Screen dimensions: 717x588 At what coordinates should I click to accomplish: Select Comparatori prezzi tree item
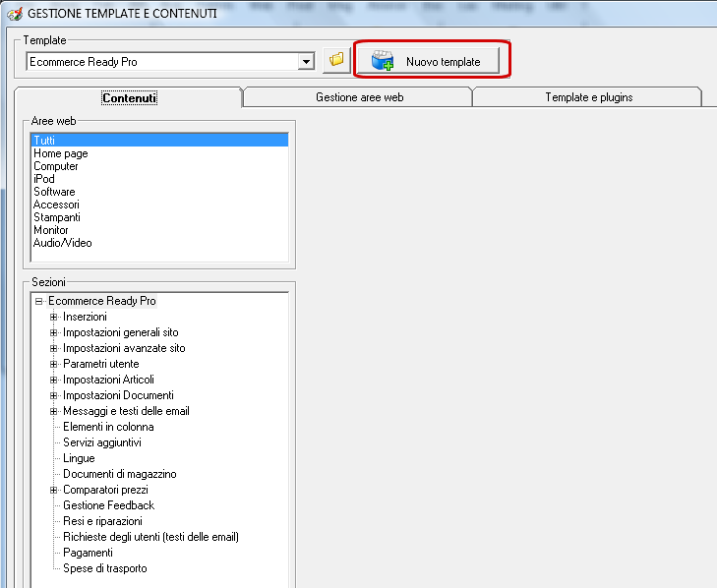(105, 490)
